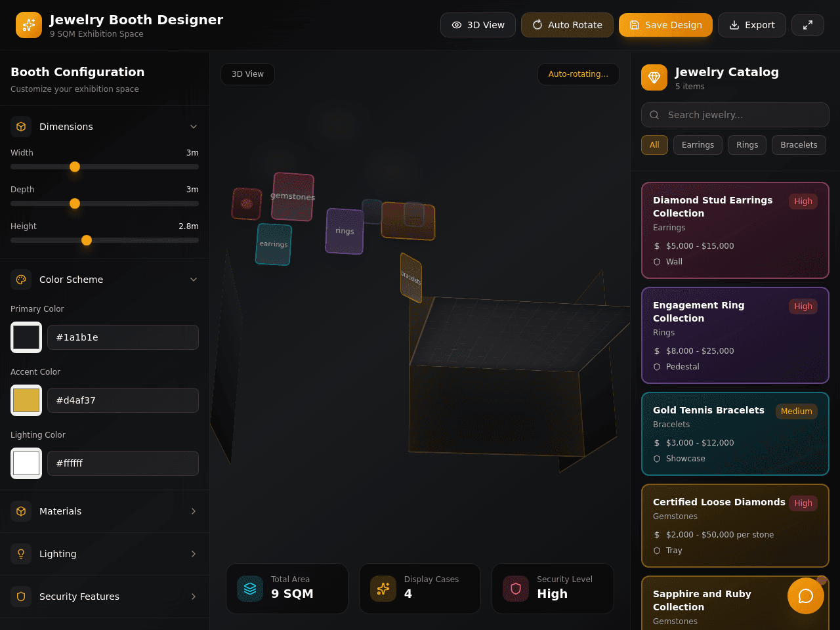Click the Color Scheme palette icon

tap(21, 280)
